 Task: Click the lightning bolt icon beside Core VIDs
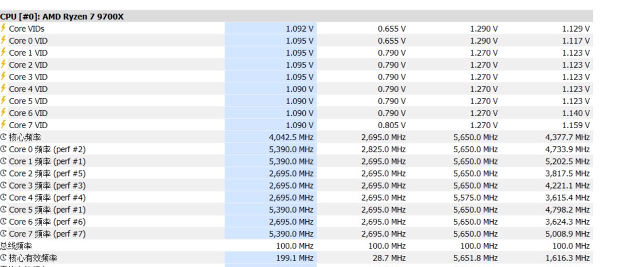pos(4,29)
